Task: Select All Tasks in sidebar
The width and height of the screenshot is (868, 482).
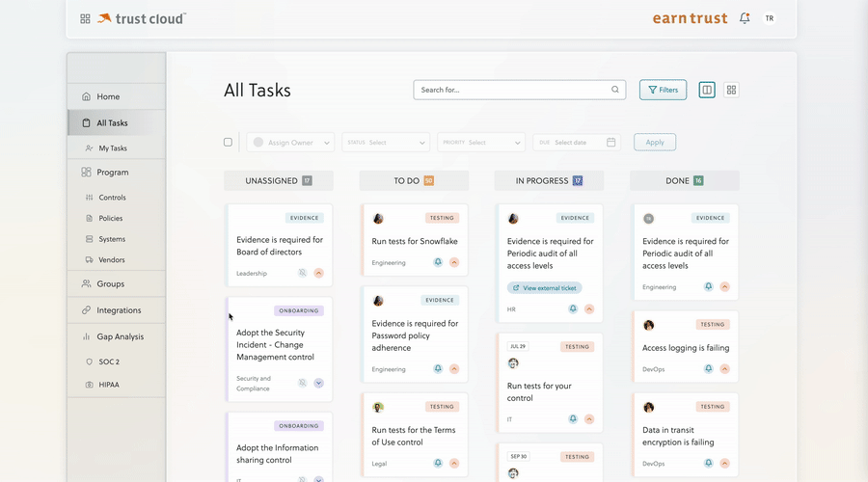Action: (x=117, y=122)
